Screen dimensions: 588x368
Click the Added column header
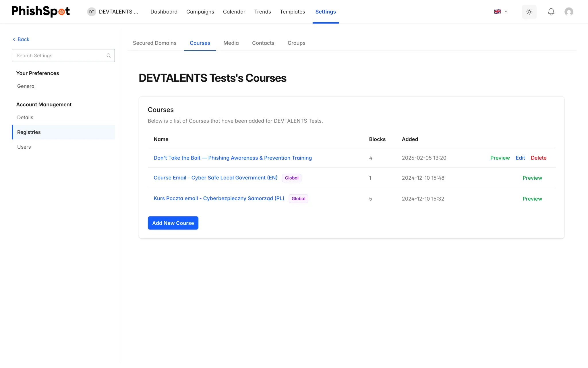410,139
